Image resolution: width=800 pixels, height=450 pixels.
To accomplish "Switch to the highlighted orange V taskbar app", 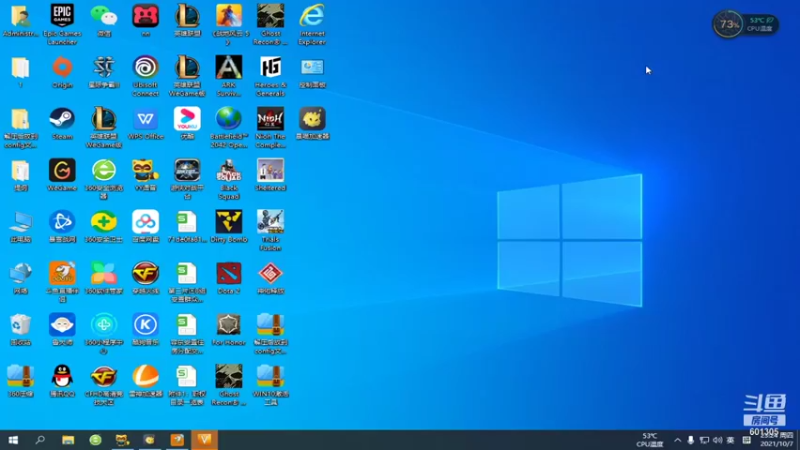I will pos(205,440).
